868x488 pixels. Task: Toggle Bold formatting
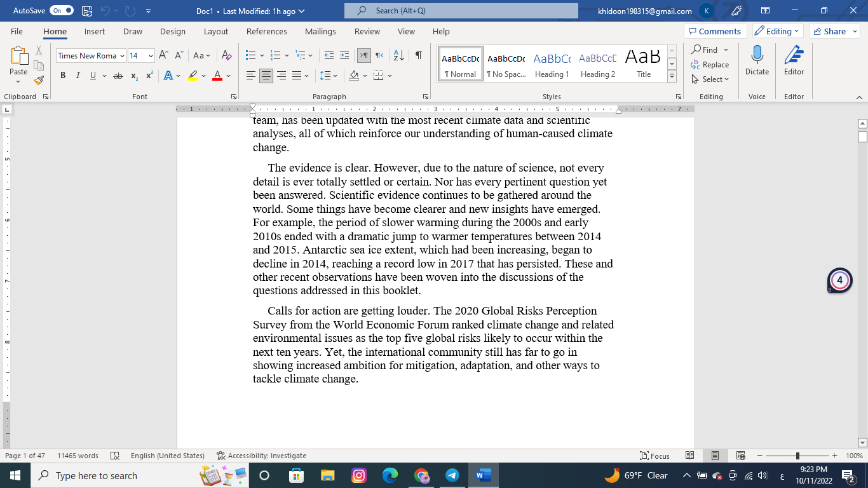click(63, 76)
